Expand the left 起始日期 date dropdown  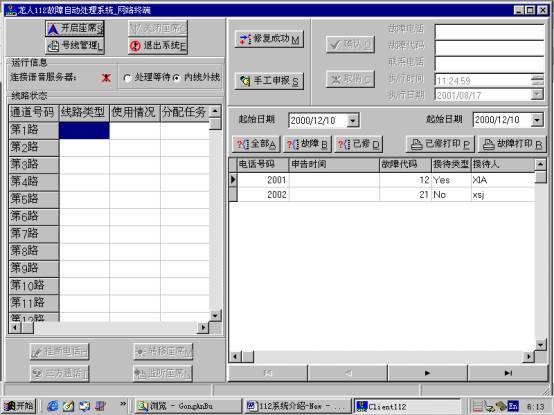(352, 120)
